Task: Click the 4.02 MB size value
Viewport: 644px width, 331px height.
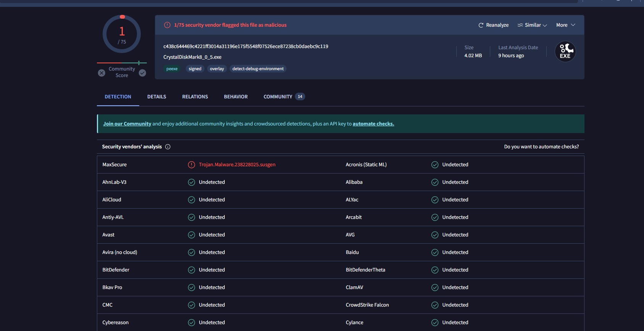Action: [473, 56]
